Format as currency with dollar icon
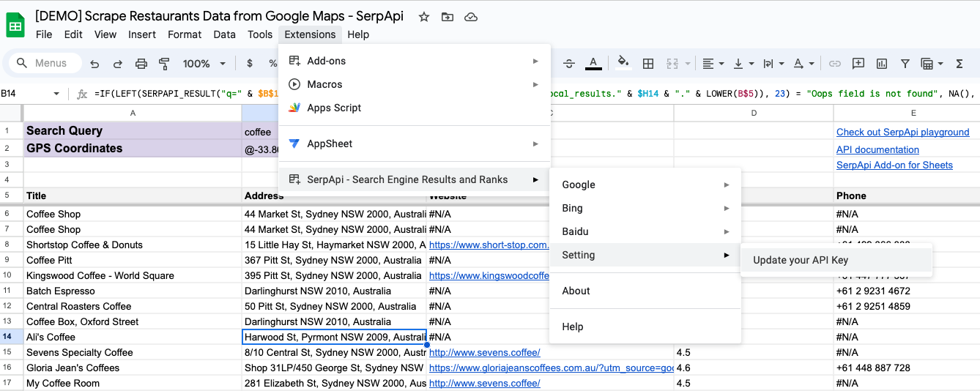Screen dimensions: 980x391 pos(250,64)
